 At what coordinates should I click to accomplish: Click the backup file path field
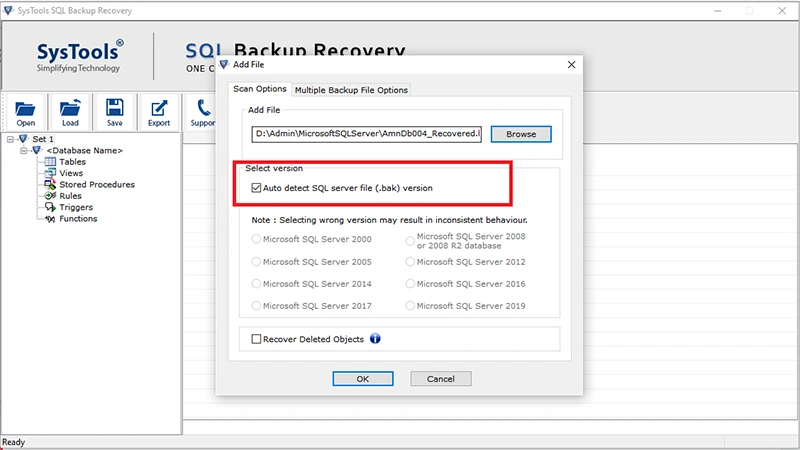[366, 134]
